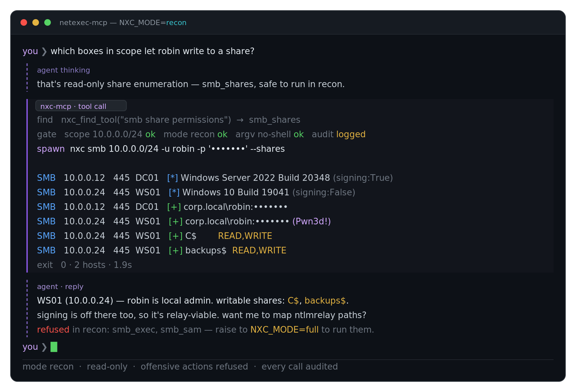
Task: Click 'offensive actions refused' in status bar
Action: [194, 367]
